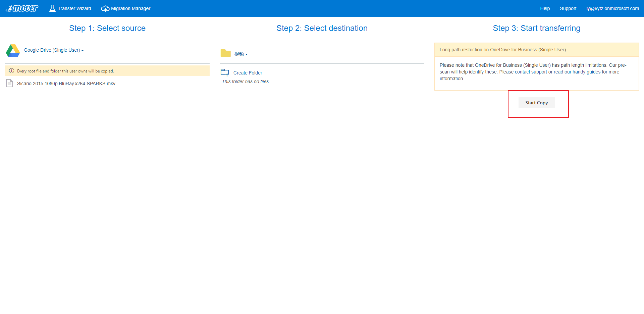Click the 'This folder has no files.' text
Image resolution: width=644 pixels, height=314 pixels.
(246, 82)
